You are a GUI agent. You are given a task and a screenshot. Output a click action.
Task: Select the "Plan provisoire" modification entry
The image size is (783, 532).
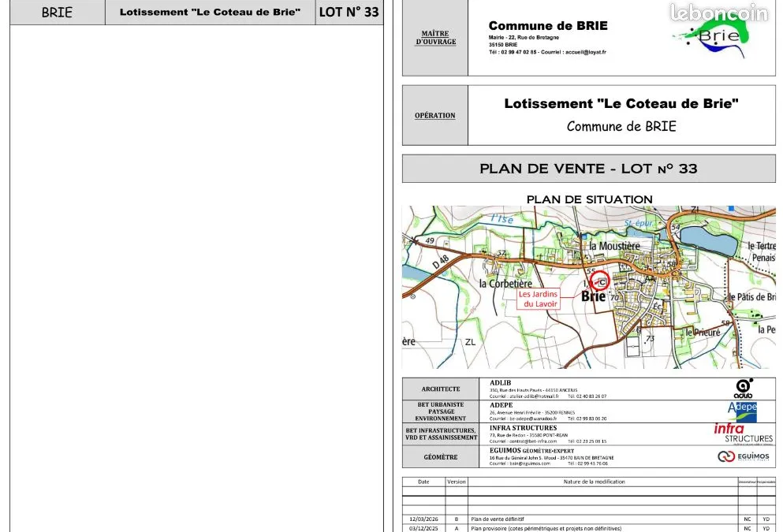[546, 528]
